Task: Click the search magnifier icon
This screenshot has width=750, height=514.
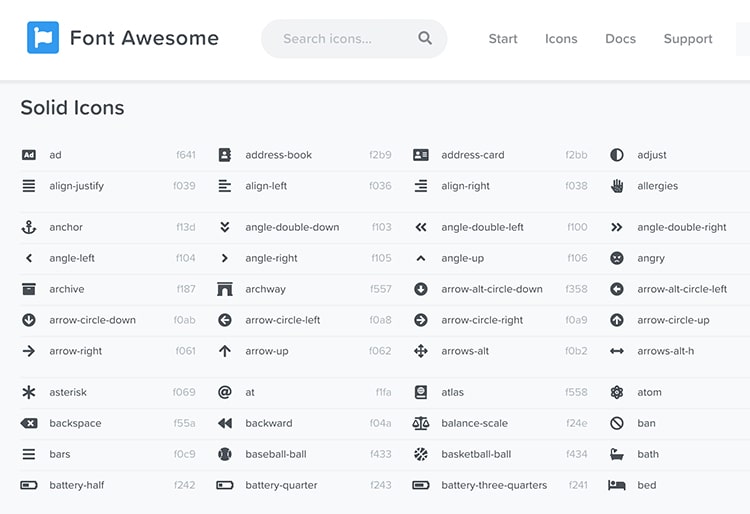Action: tap(425, 38)
